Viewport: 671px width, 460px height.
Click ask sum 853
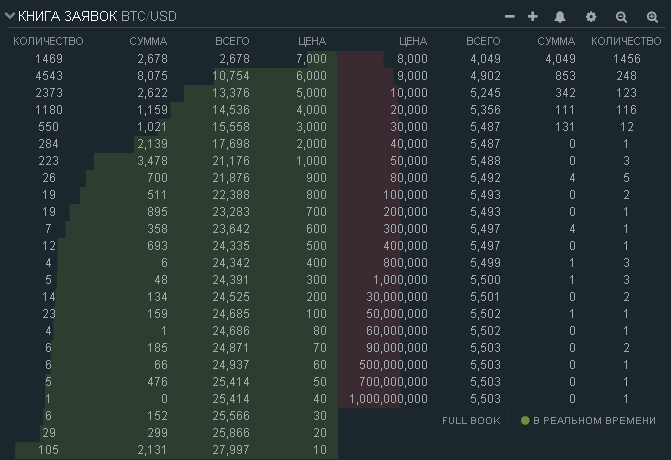(x=565, y=76)
